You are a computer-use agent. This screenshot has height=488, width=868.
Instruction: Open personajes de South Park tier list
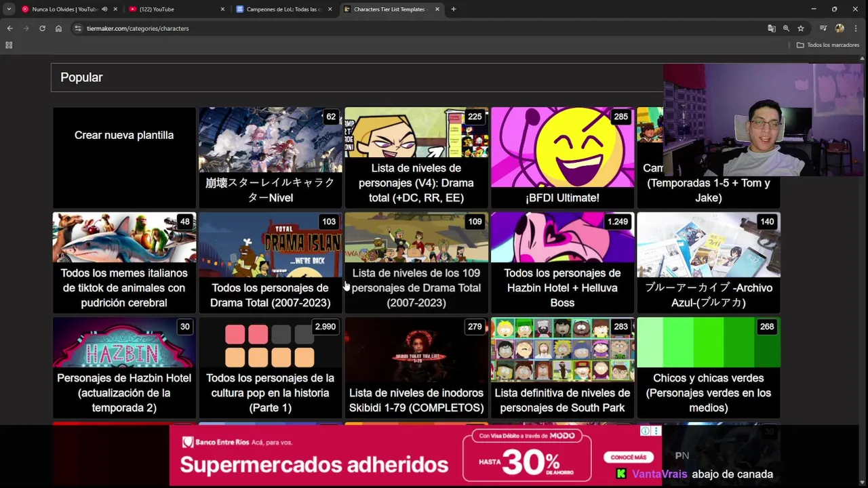pos(562,367)
